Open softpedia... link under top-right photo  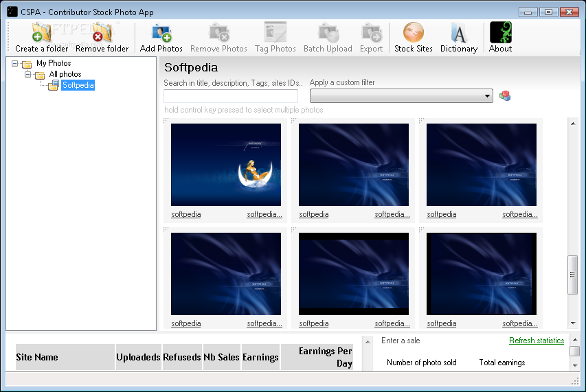(520, 214)
